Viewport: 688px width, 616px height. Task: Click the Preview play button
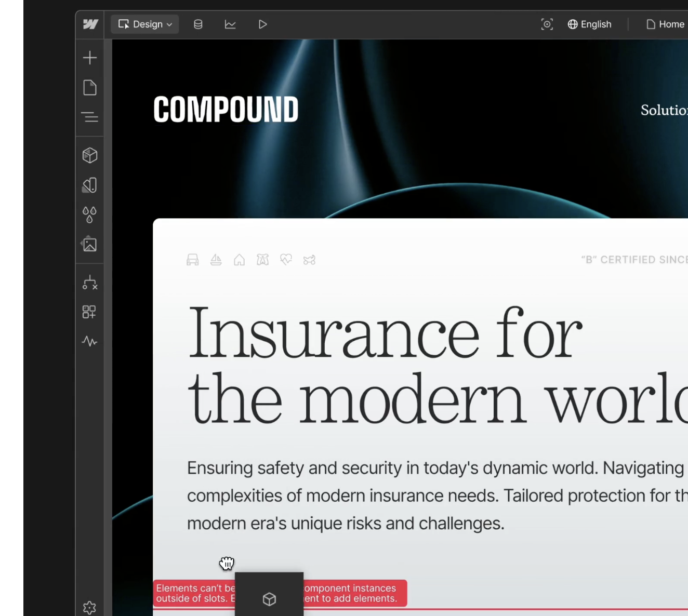pyautogui.click(x=263, y=24)
